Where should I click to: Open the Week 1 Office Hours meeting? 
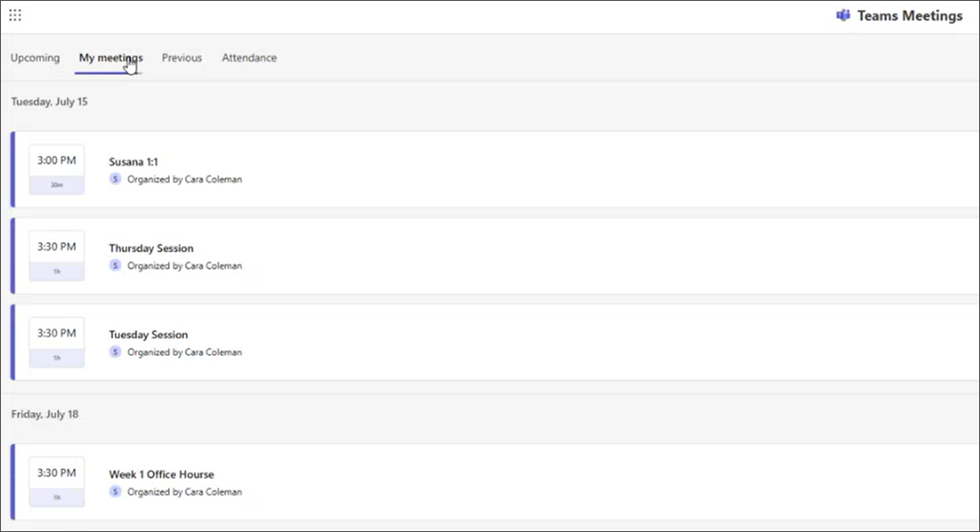pos(161,474)
